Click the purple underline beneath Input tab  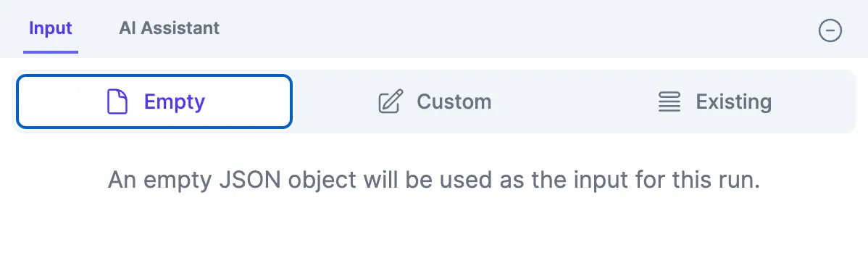click(x=51, y=51)
